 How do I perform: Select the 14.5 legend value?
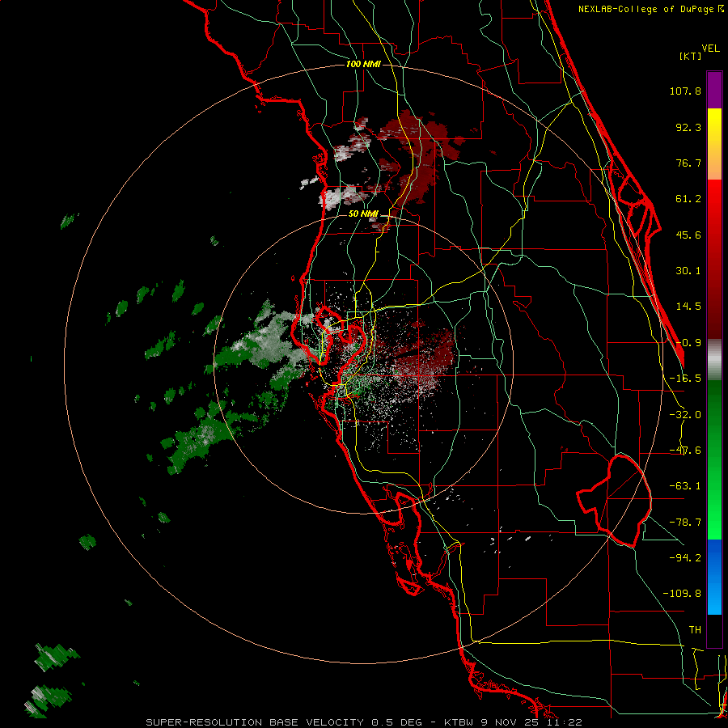(688, 307)
